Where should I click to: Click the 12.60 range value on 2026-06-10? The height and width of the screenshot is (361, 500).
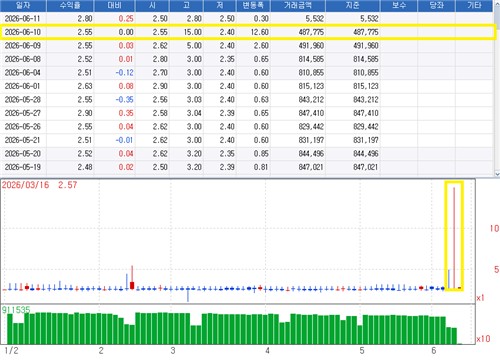pos(260,32)
